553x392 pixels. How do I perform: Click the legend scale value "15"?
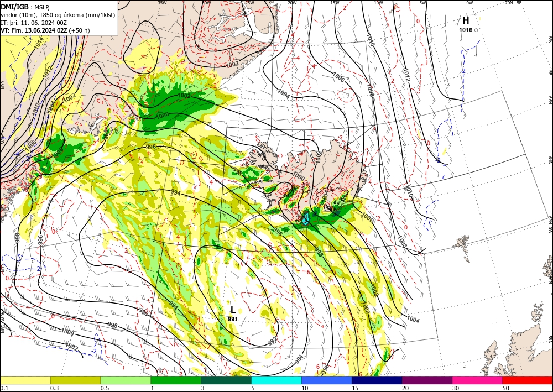pyautogui.click(x=356, y=388)
